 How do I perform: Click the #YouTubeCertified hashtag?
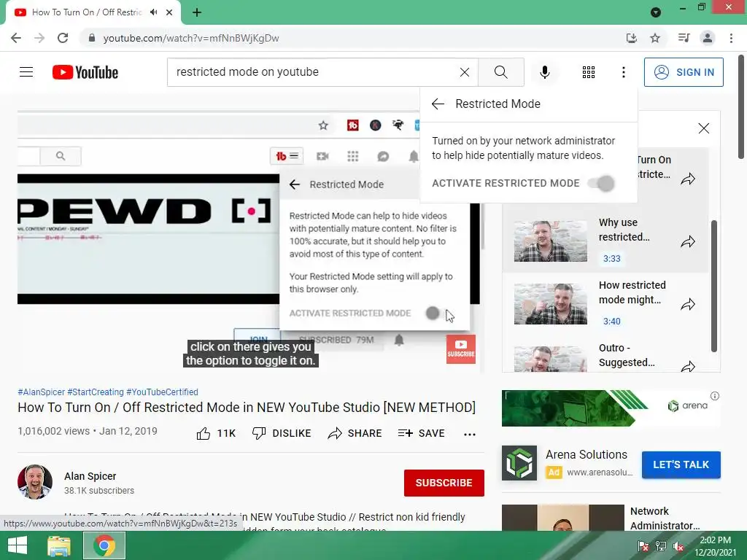[162, 392]
